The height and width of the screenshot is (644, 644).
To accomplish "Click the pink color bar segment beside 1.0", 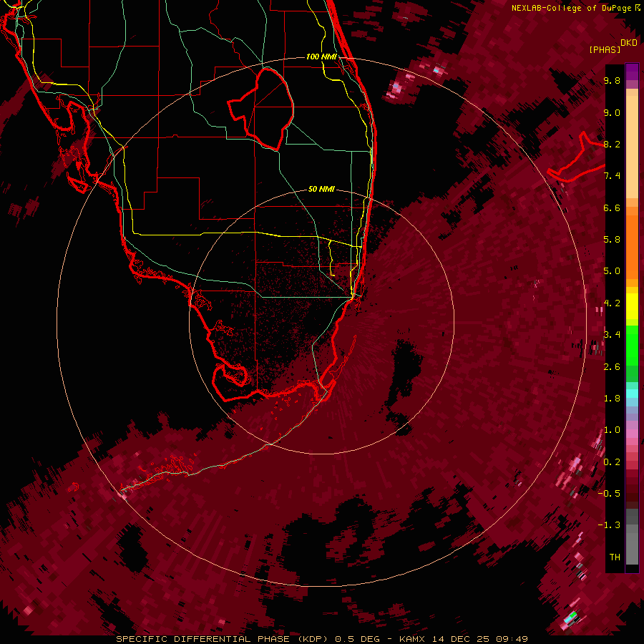I will (x=632, y=434).
